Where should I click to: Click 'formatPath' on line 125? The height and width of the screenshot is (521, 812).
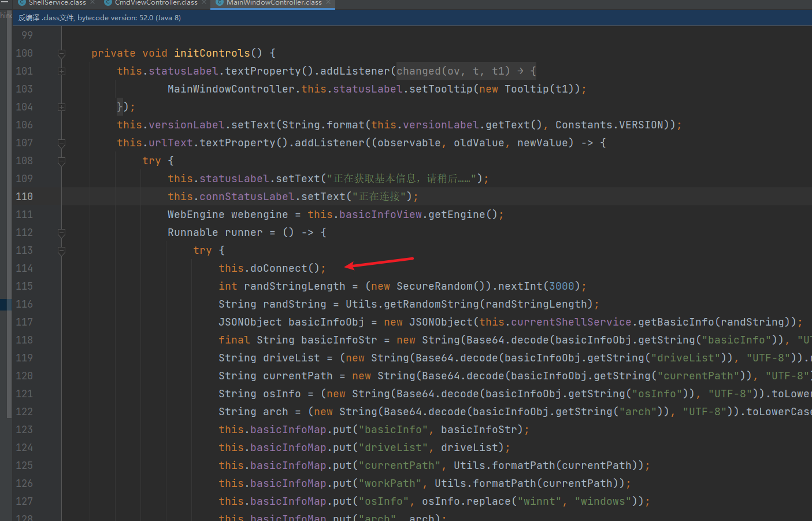pos(524,465)
